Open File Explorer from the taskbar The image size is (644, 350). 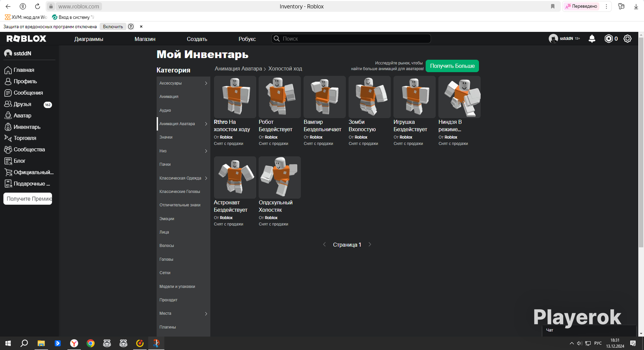pyautogui.click(x=41, y=343)
